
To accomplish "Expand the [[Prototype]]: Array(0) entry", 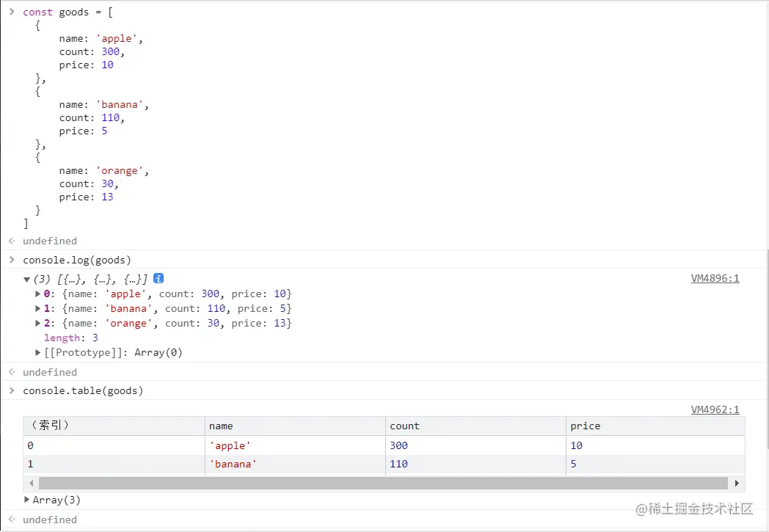I will pos(37,352).
